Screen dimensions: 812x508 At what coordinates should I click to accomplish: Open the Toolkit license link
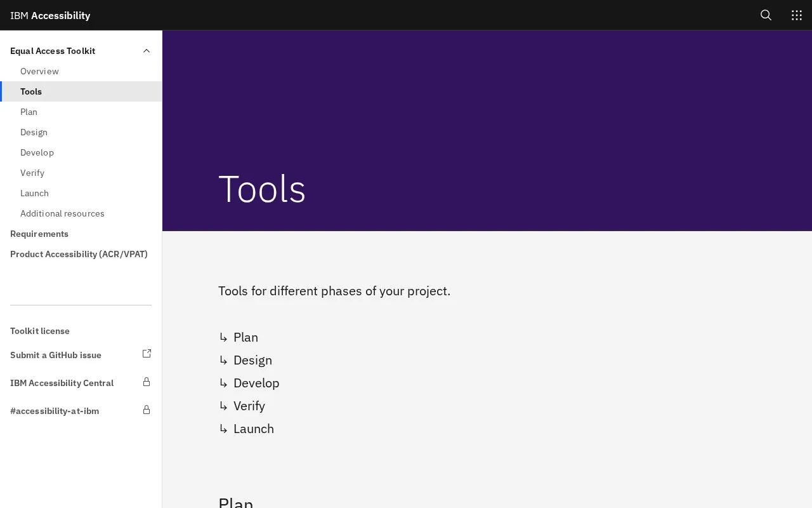click(x=40, y=331)
